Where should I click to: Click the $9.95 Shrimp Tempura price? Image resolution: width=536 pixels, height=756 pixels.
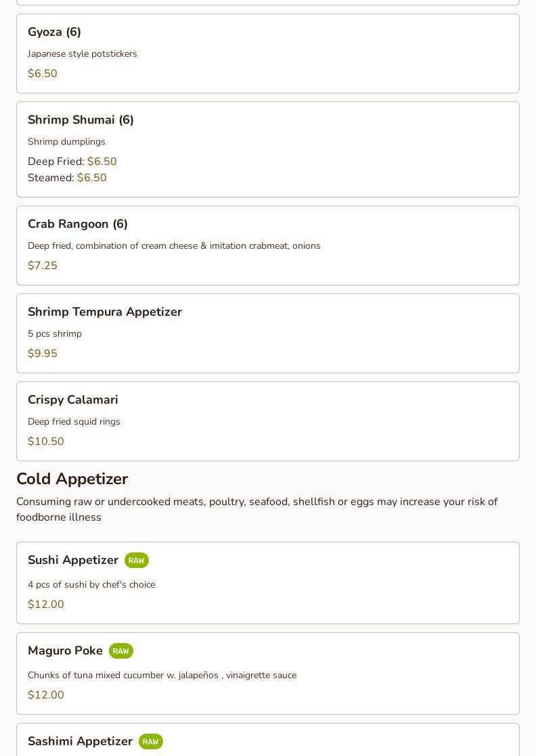click(x=43, y=354)
